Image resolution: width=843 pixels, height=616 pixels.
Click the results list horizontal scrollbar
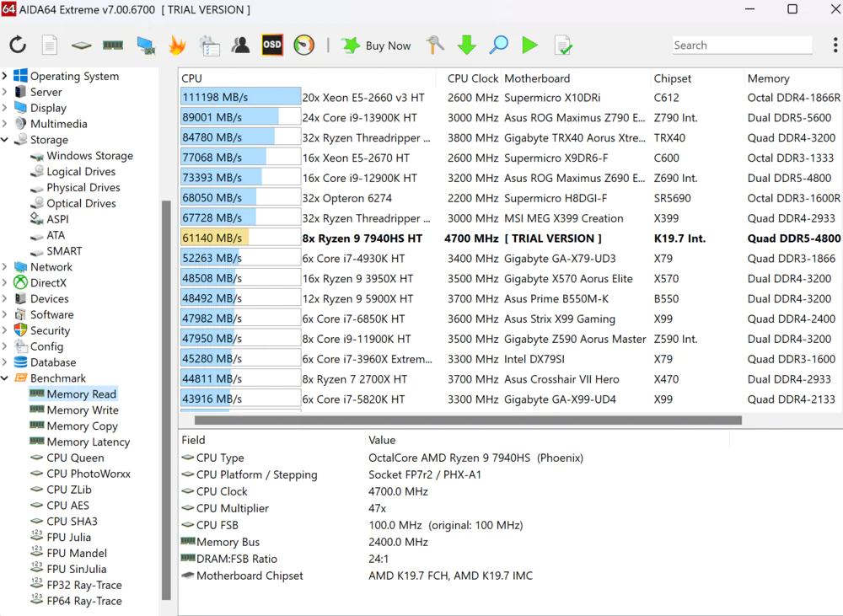click(x=468, y=420)
